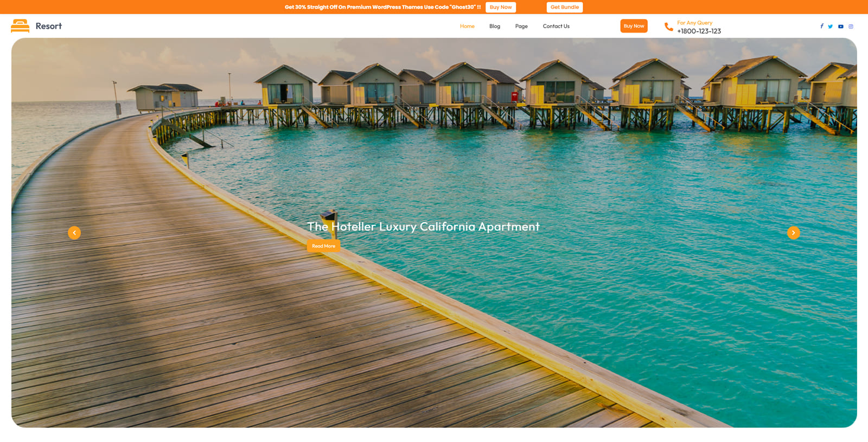The image size is (868, 442).
Task: Click the slide heading Hoteller Luxury California Apartment
Action: [x=423, y=227]
